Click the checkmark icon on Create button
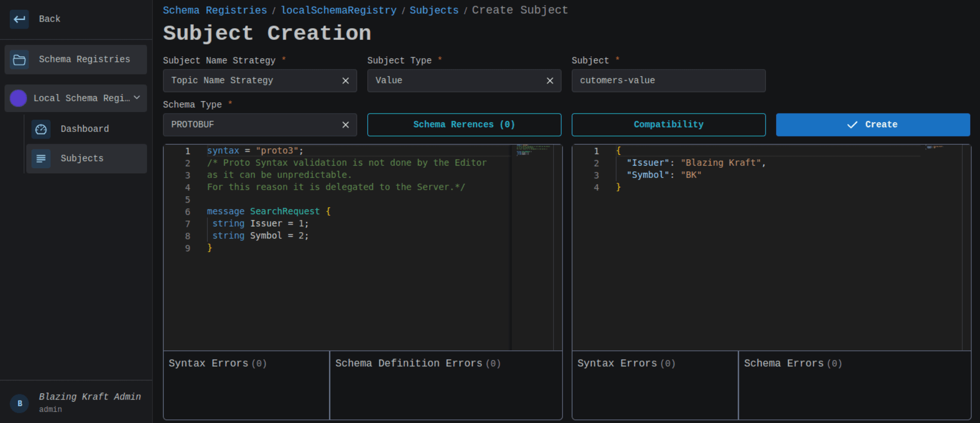This screenshot has height=423, width=980. [852, 125]
